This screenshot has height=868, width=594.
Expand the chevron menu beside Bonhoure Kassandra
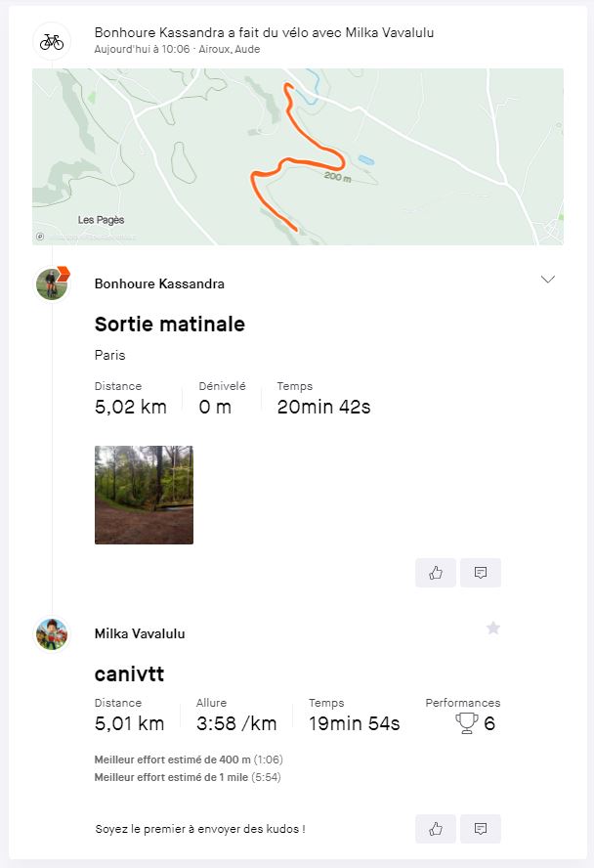(x=547, y=279)
